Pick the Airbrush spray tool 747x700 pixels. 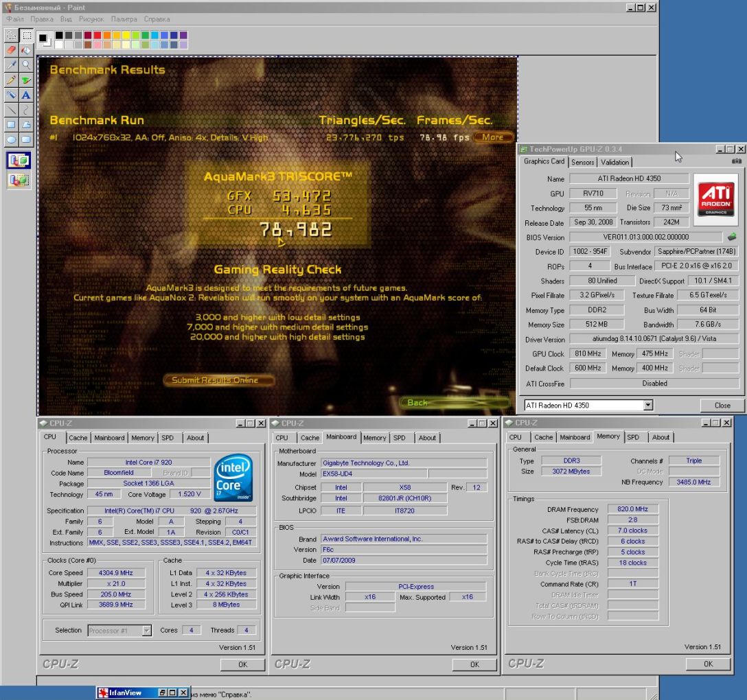[12, 95]
